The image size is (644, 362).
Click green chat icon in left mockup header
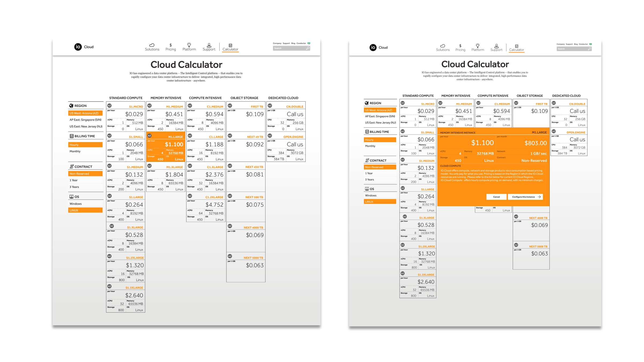(309, 43)
